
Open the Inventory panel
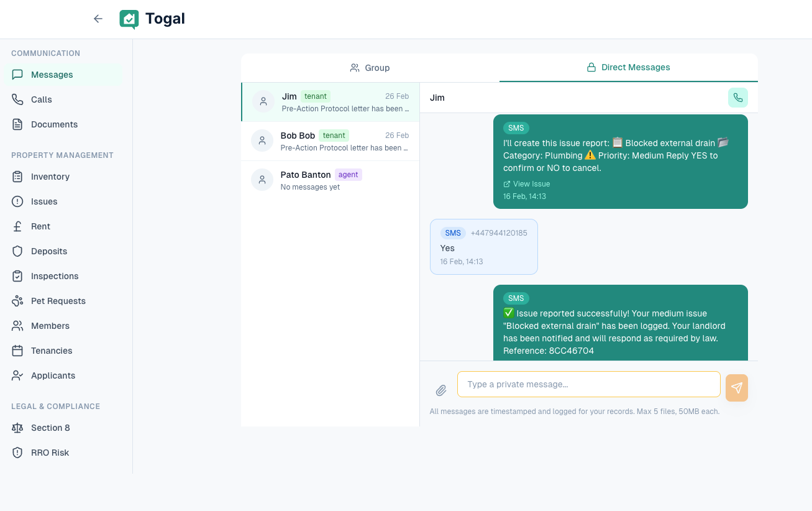tap(18, 177)
